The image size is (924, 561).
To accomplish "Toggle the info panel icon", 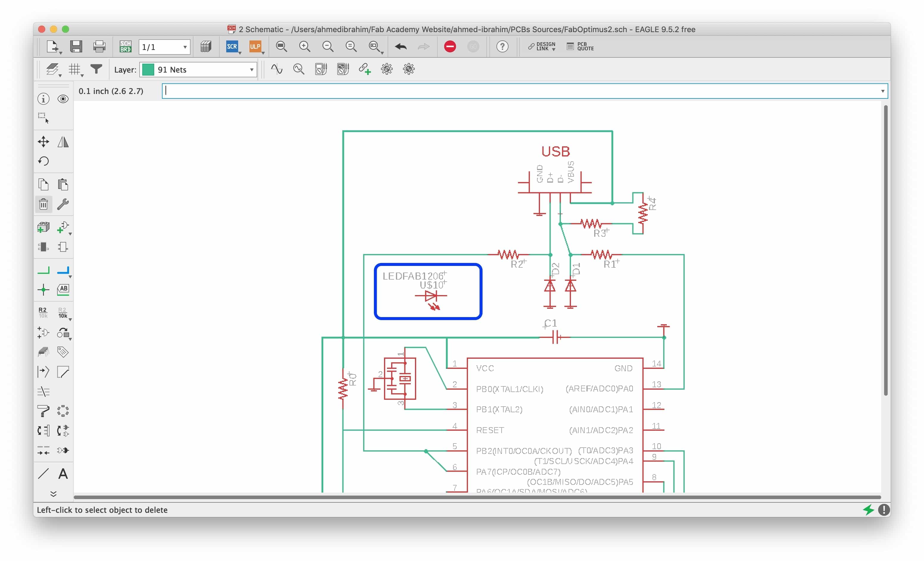I will click(43, 99).
